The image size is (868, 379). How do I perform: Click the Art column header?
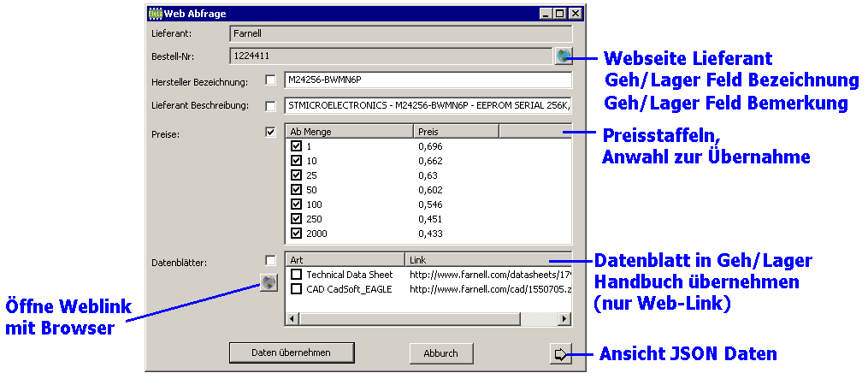345,259
